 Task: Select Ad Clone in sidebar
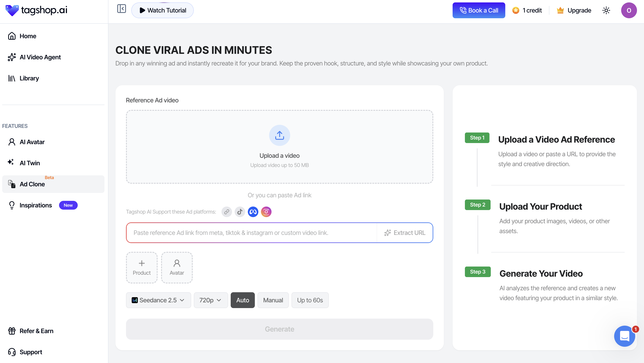coord(53,184)
